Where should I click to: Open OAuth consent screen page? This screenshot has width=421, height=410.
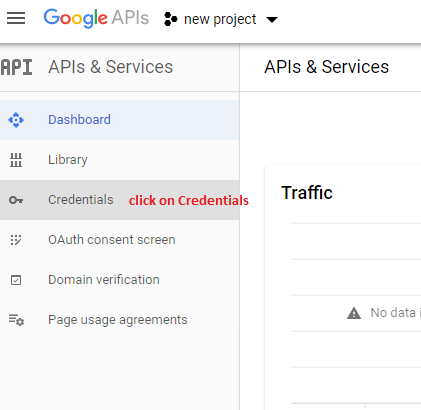point(120,240)
